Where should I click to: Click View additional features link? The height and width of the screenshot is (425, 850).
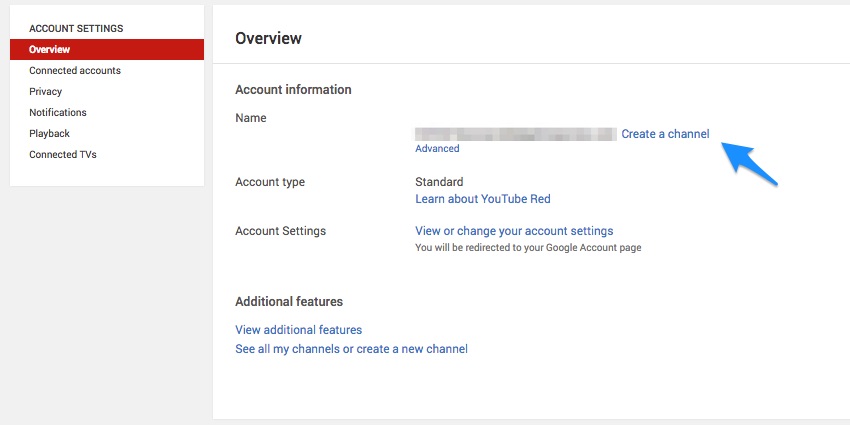[298, 330]
